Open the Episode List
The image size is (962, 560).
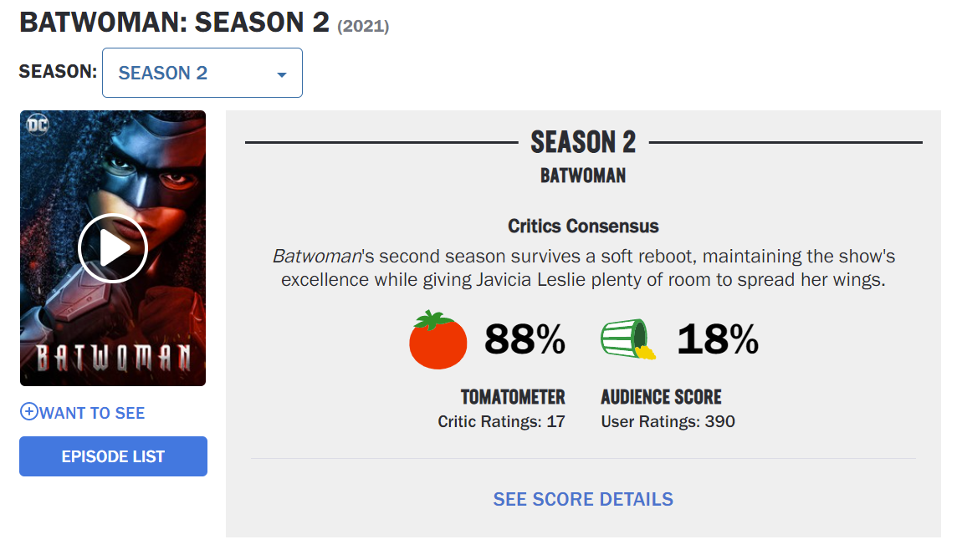113,456
